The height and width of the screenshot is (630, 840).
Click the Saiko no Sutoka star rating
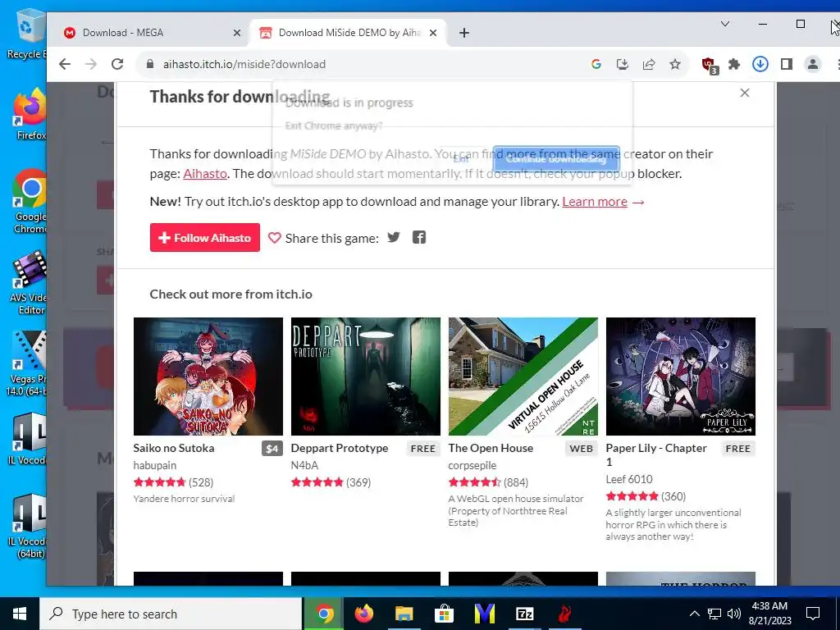coord(159,482)
